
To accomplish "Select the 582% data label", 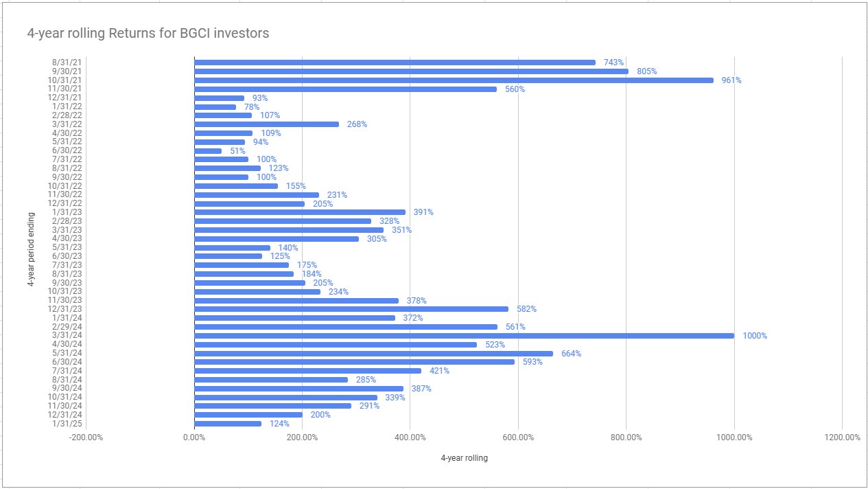I will 526,309.
